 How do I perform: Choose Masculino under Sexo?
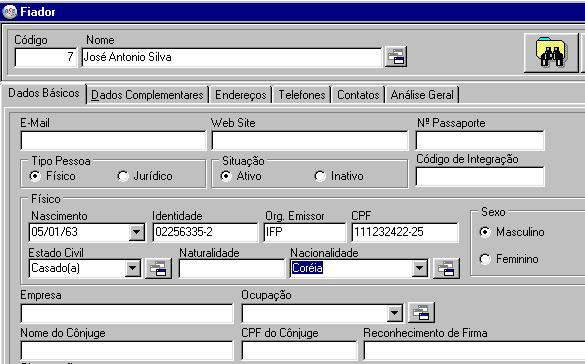485,232
